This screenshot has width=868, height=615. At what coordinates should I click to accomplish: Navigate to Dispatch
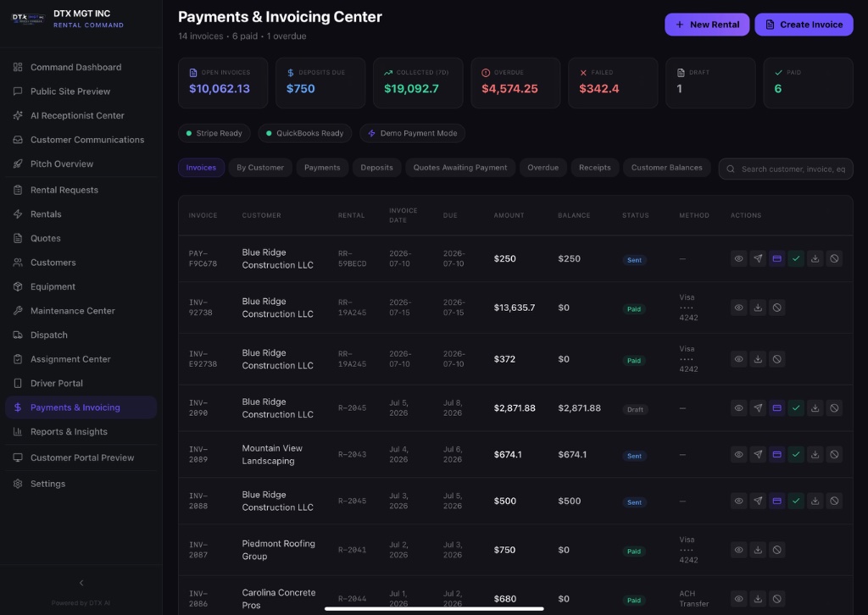coord(81,335)
